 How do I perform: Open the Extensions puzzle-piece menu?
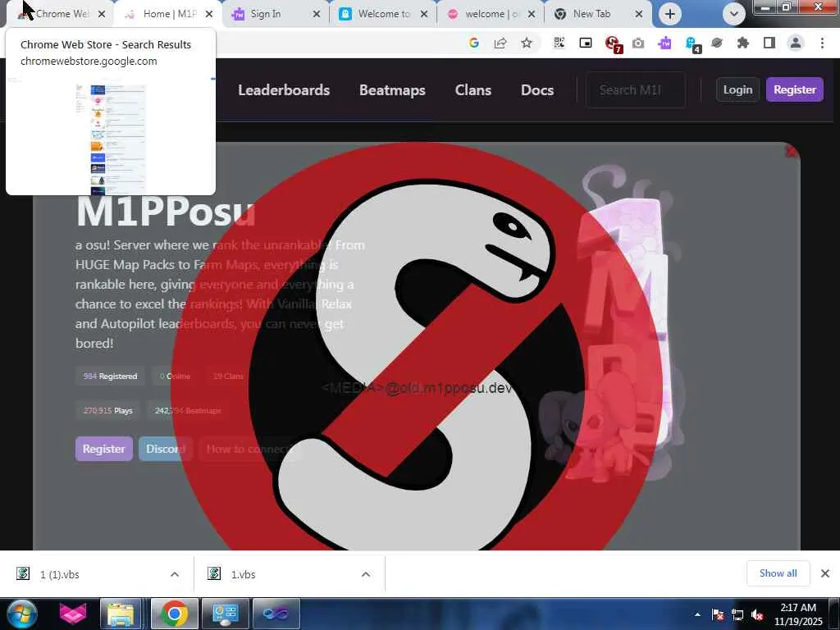tap(742, 43)
